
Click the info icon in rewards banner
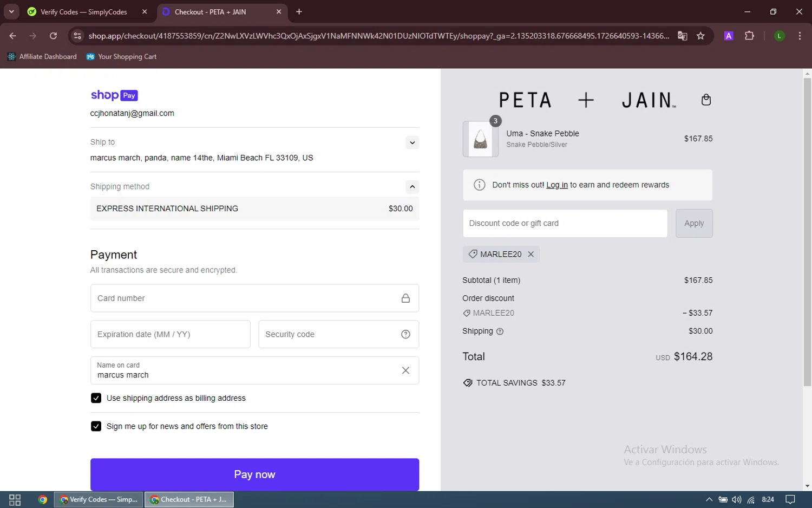[479, 185]
